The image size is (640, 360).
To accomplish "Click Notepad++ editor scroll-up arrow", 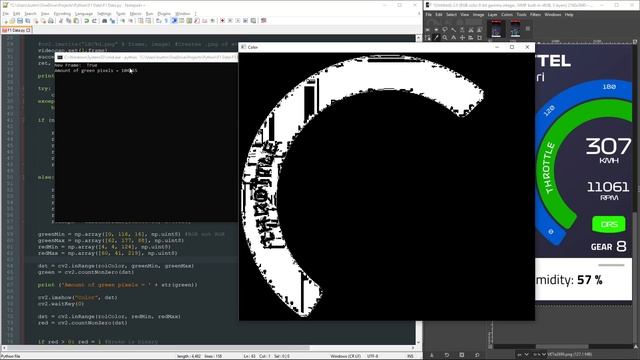I will point(418,38).
